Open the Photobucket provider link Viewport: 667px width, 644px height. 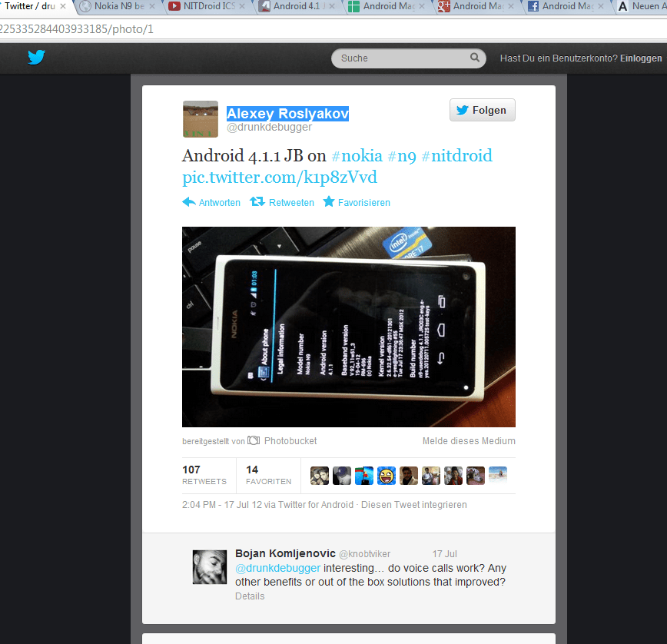coord(284,440)
